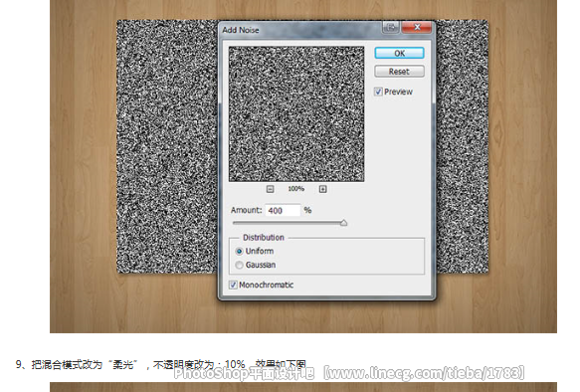Click the Amount slider handle
The width and height of the screenshot is (580, 392).
tap(343, 222)
